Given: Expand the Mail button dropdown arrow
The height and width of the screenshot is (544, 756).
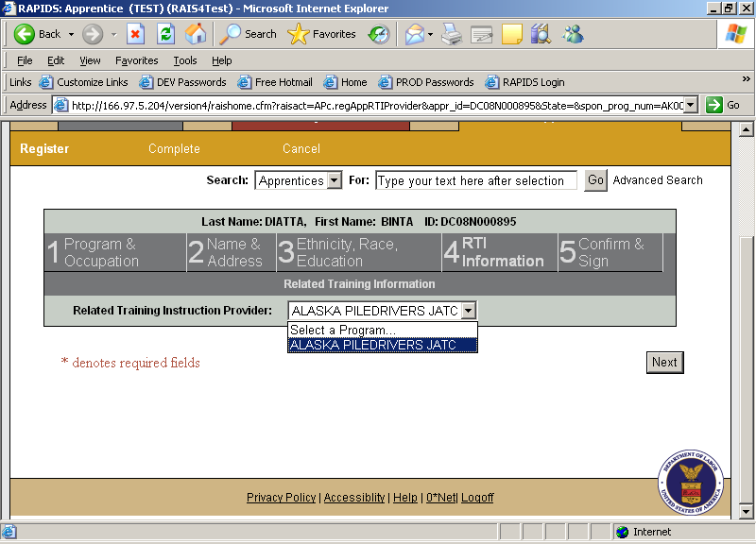Looking at the screenshot, I should [431, 34].
